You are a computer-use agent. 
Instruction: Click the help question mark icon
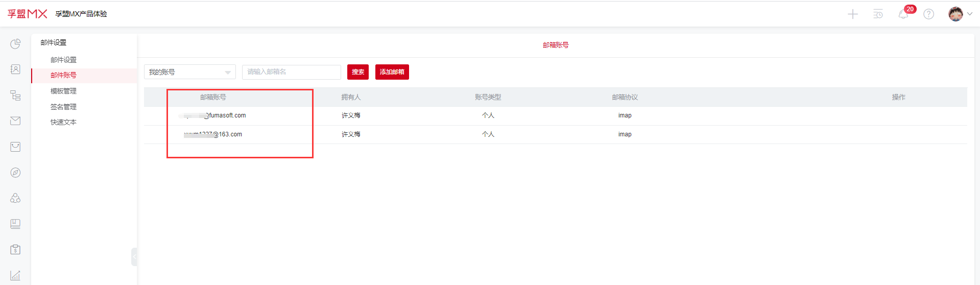[x=929, y=14]
